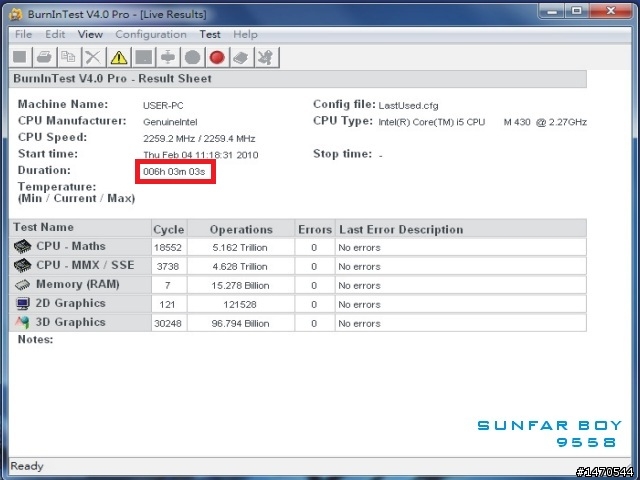
Task: Click the Errors column header
Action: [x=315, y=229]
